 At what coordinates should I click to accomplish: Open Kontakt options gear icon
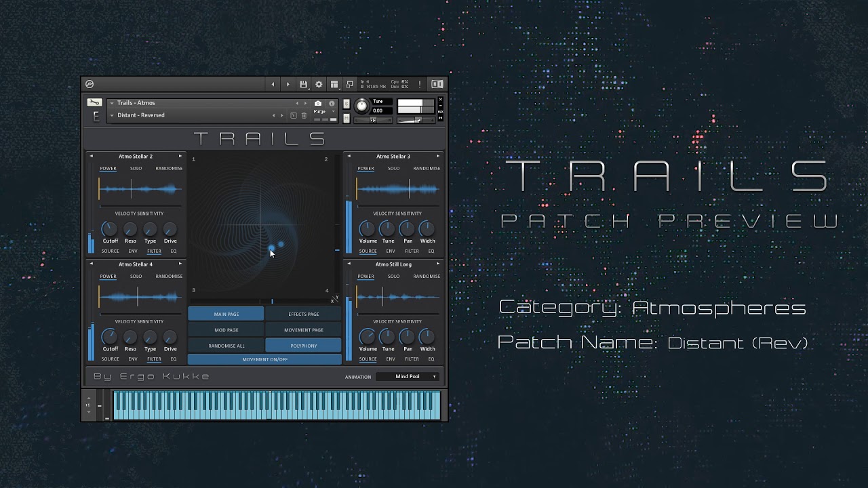pyautogui.click(x=319, y=84)
